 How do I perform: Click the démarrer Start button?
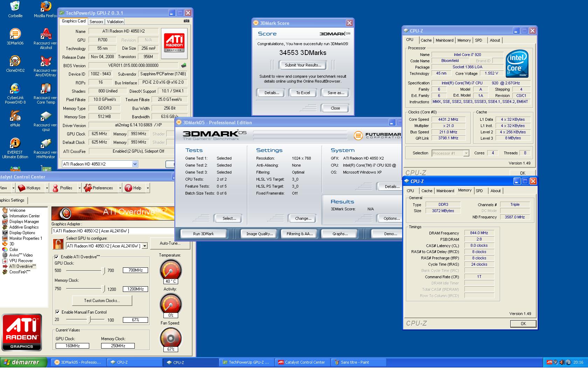23,362
